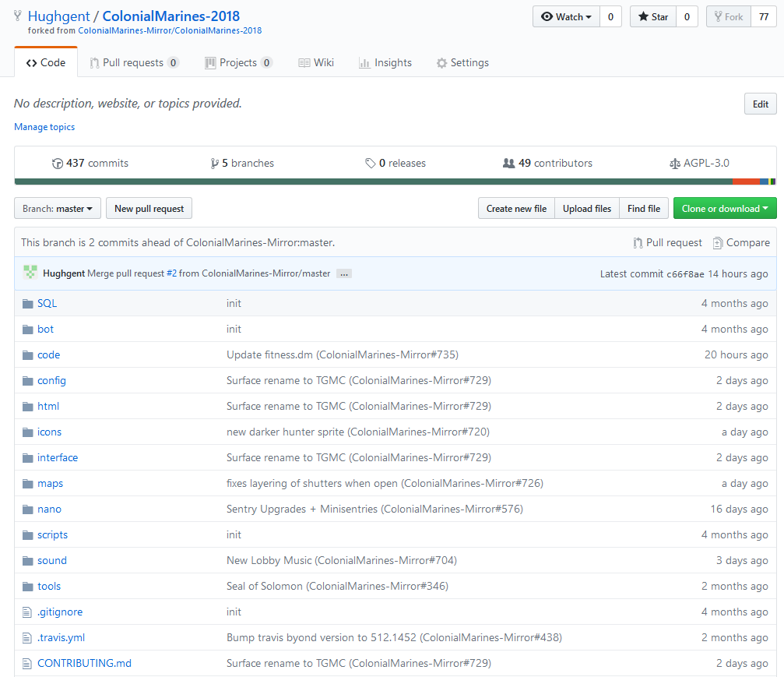The height and width of the screenshot is (677, 784).
Task: Click the contributors people icon
Action: point(508,163)
